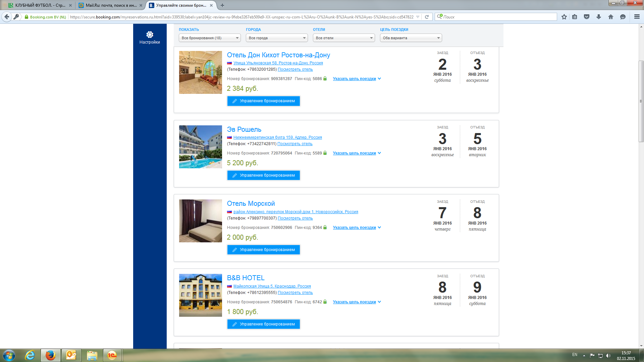Click green lock icon next to PIN 5086

tap(325, 78)
